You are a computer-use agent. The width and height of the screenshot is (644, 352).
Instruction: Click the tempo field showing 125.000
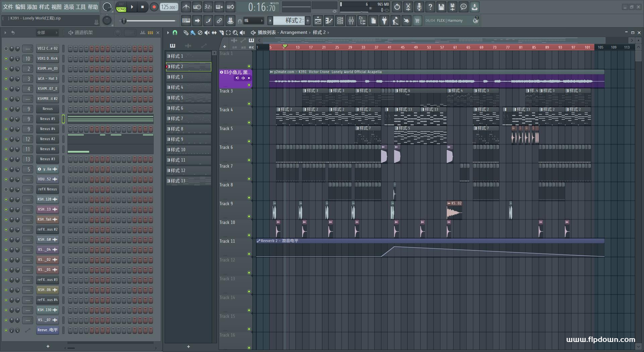pyautogui.click(x=169, y=7)
